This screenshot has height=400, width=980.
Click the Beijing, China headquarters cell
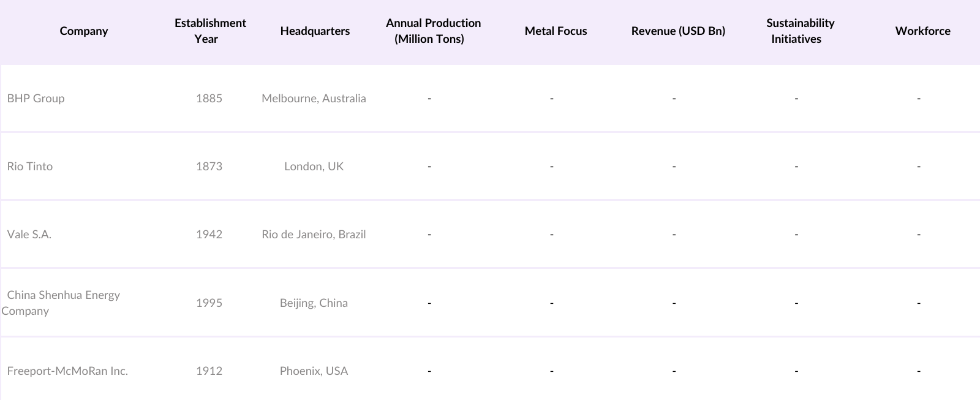[x=314, y=303]
